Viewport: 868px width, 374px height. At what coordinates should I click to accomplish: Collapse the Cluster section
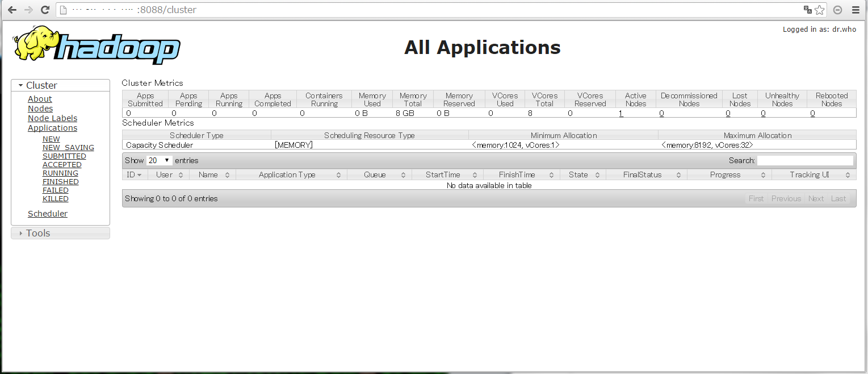(60, 85)
